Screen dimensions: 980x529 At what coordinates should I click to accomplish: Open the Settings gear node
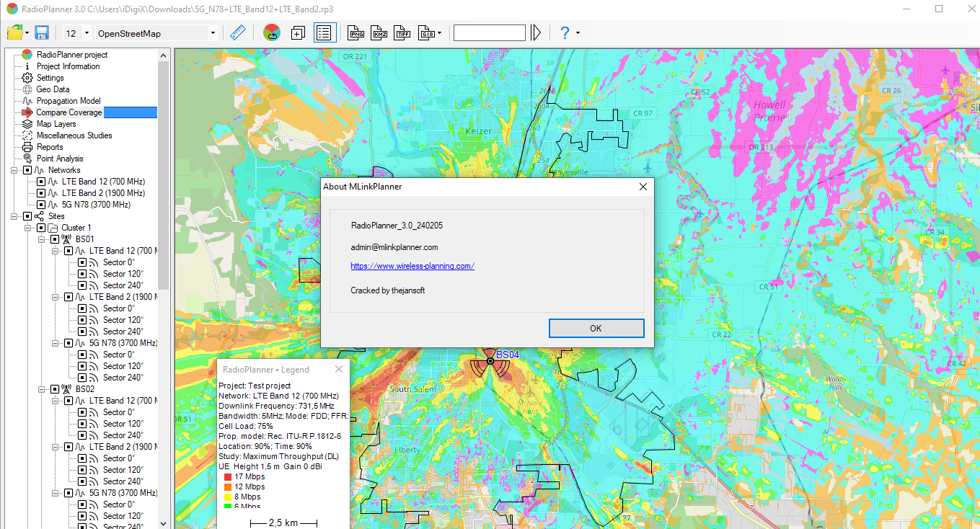(50, 78)
